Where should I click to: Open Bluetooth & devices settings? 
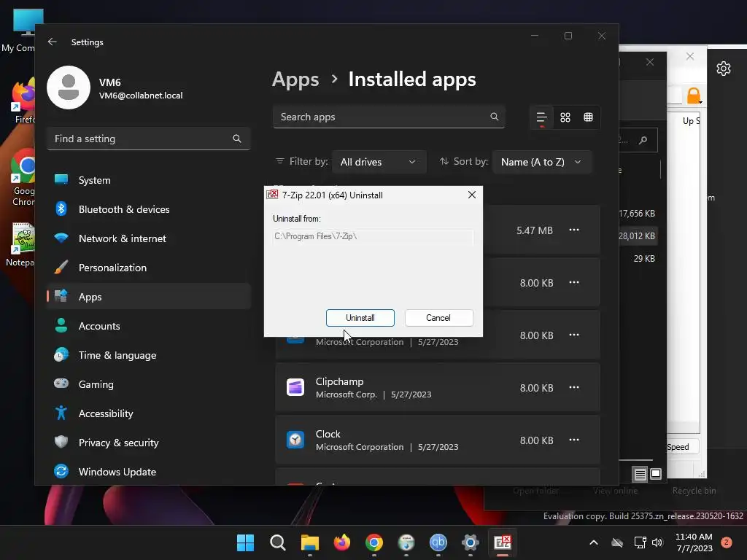coord(148,209)
